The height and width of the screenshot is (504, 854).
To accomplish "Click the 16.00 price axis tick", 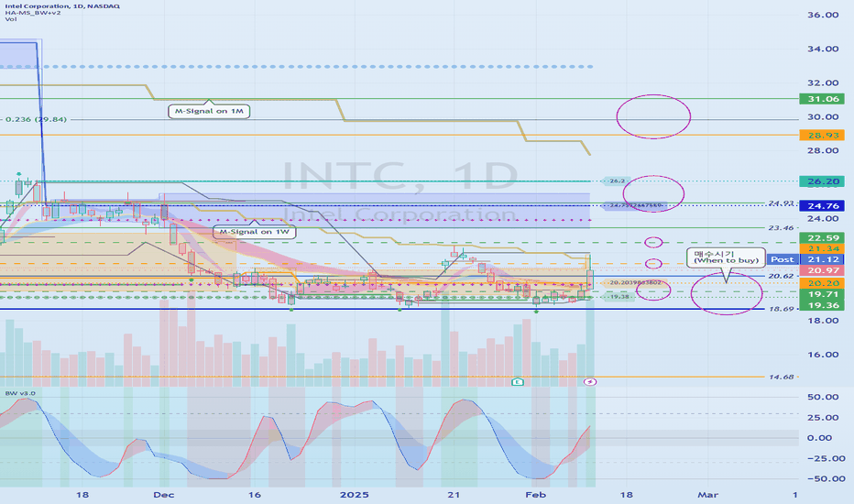I will [823, 355].
